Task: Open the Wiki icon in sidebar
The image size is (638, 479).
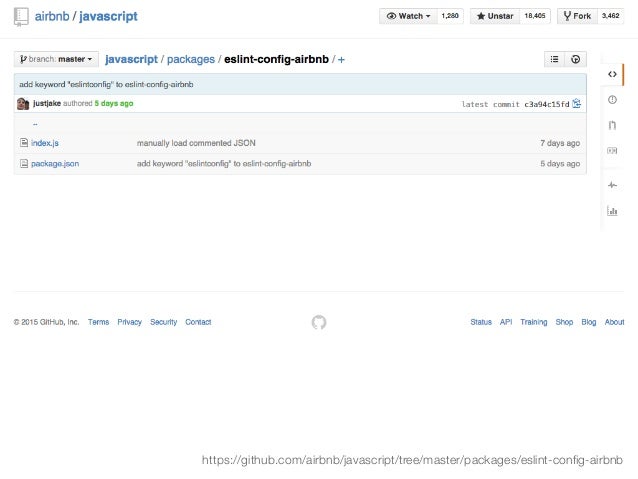Action: (x=612, y=151)
